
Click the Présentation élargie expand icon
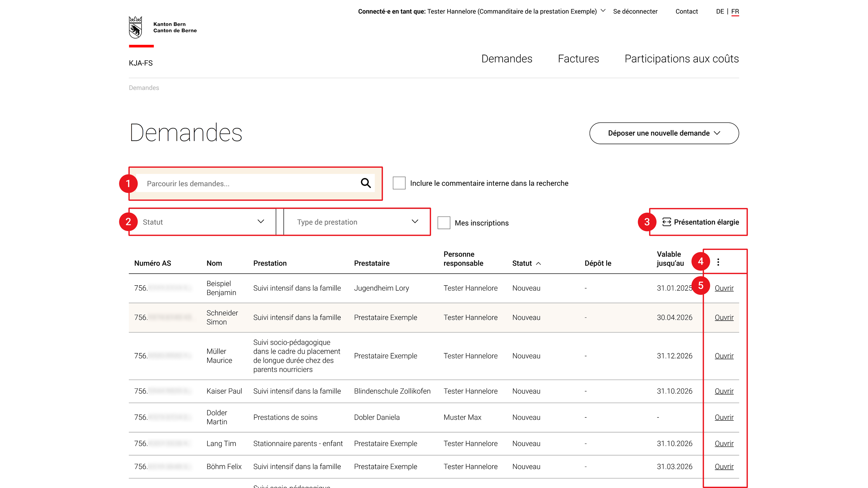point(666,222)
